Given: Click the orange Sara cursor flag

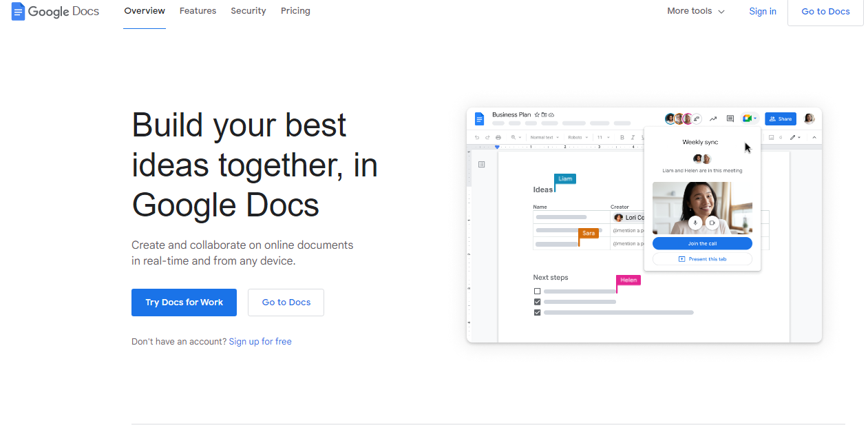Looking at the screenshot, I should tap(589, 233).
